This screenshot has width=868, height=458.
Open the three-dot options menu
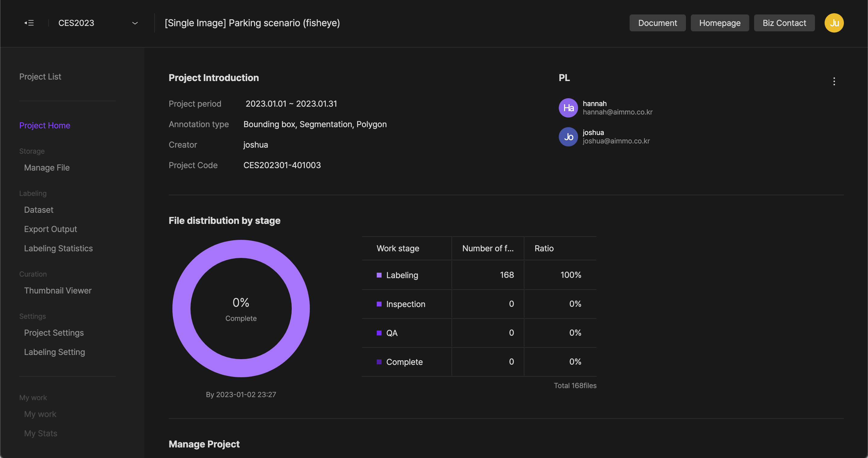tap(834, 81)
